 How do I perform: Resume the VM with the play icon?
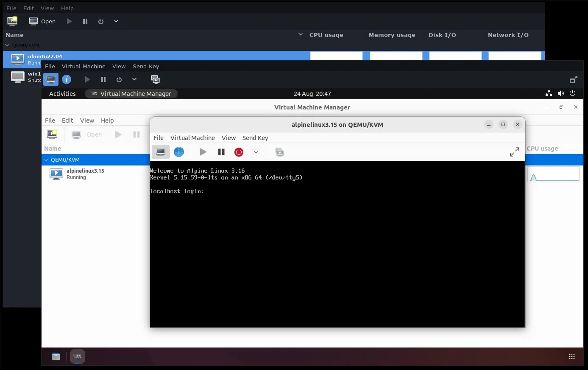click(203, 151)
